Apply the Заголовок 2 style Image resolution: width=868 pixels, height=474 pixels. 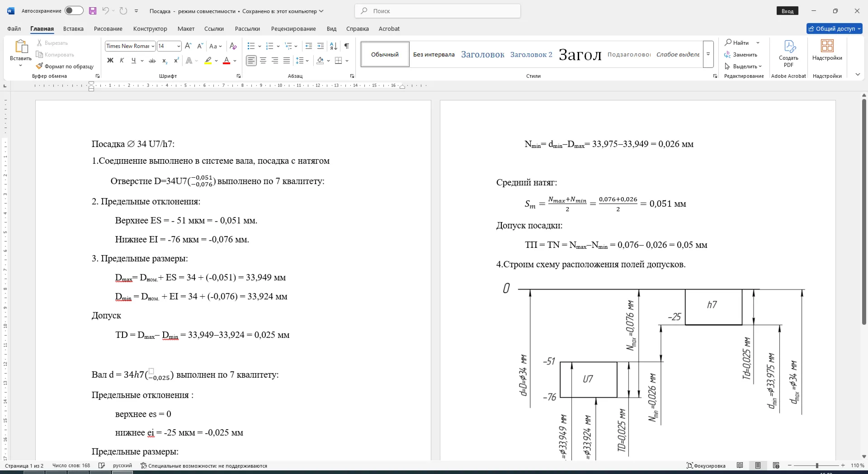[x=531, y=54]
